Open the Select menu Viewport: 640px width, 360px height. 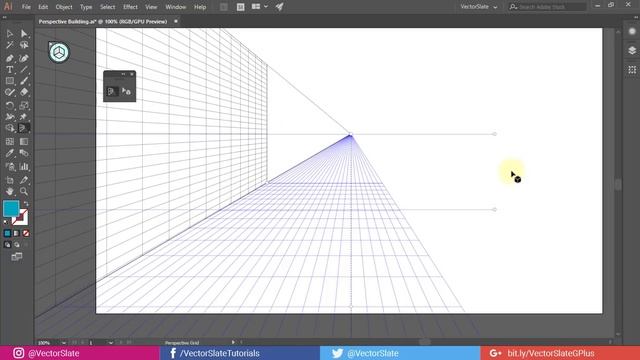tap(107, 7)
